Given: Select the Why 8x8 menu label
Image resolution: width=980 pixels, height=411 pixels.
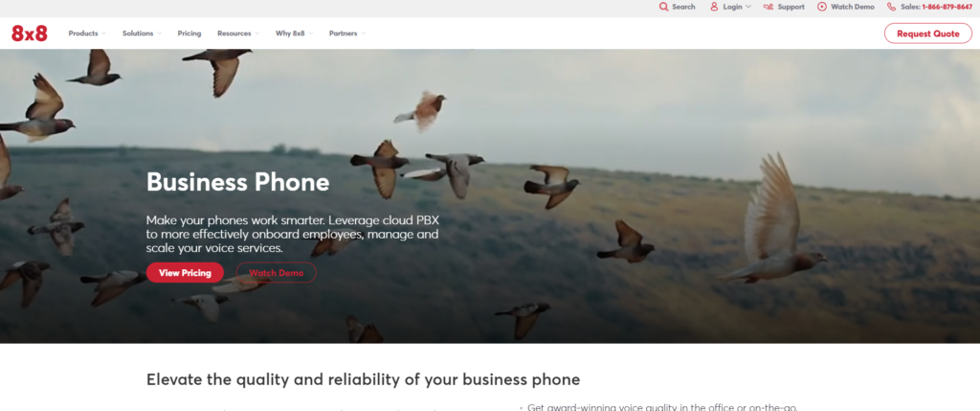Looking at the screenshot, I should tap(290, 34).
